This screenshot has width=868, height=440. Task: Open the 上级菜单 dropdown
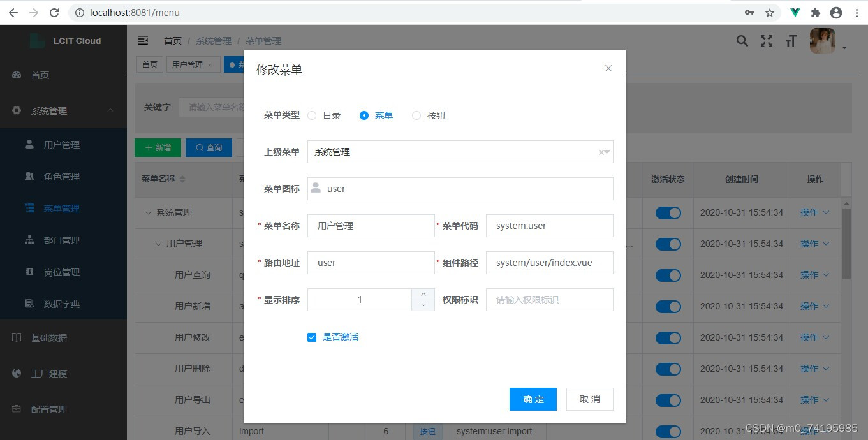click(x=460, y=151)
